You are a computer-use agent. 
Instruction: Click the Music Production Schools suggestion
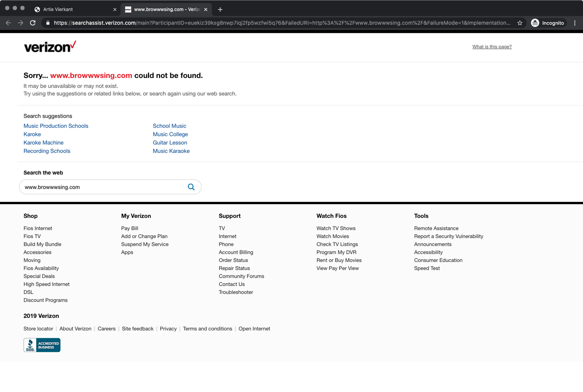tap(56, 126)
